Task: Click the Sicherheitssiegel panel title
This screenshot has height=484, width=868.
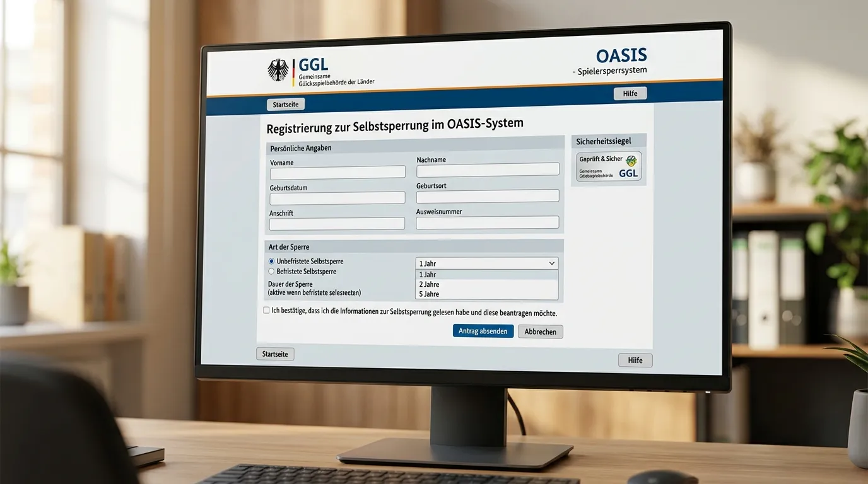Action: coord(603,141)
